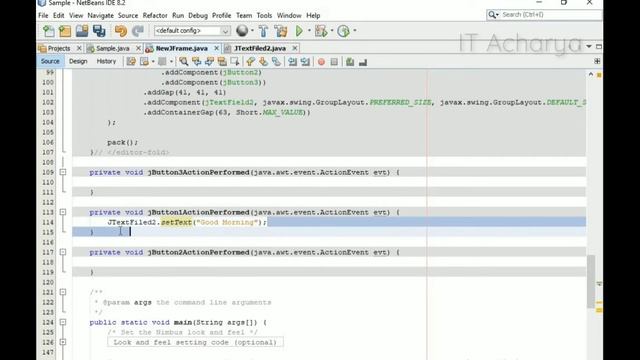
Task: Click the Save All toolbar icon
Action: 99,31
